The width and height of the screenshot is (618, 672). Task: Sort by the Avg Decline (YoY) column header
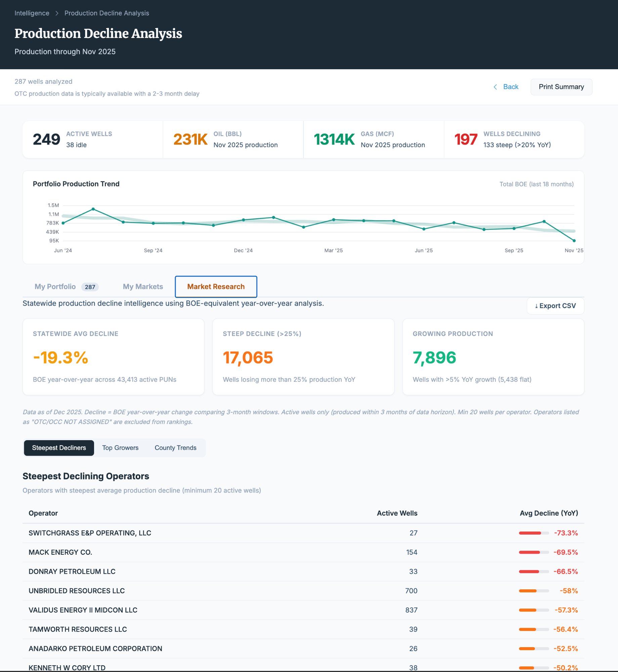(x=549, y=513)
